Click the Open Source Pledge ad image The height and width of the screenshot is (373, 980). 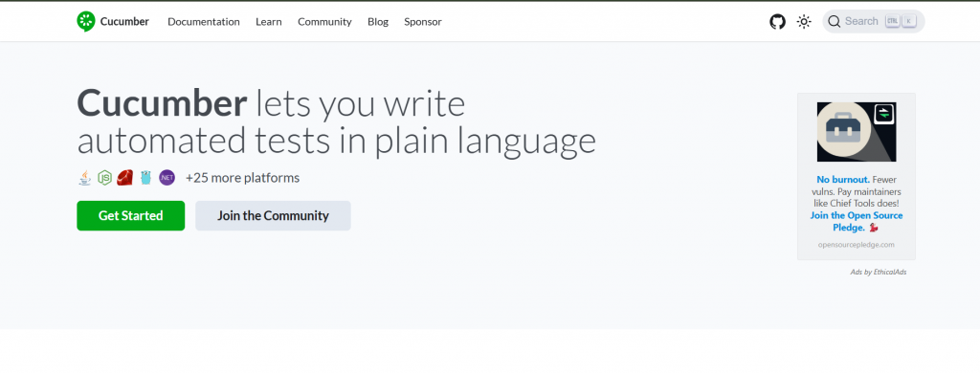coord(857,132)
